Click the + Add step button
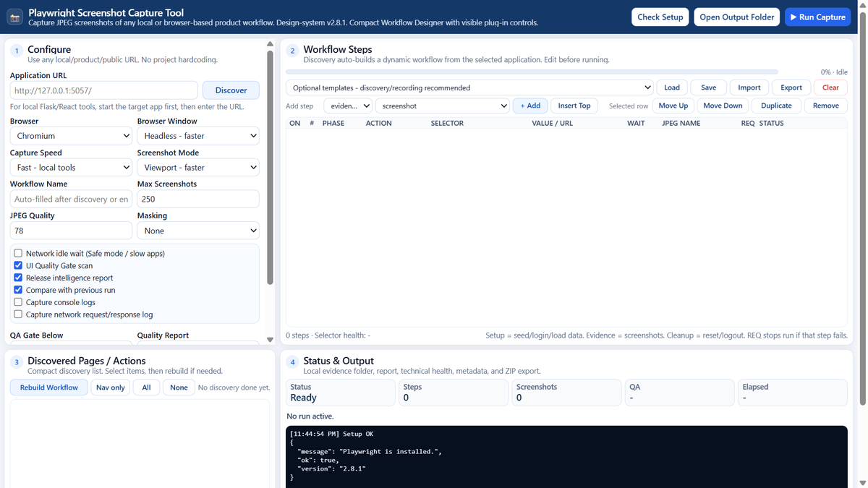 [530, 106]
